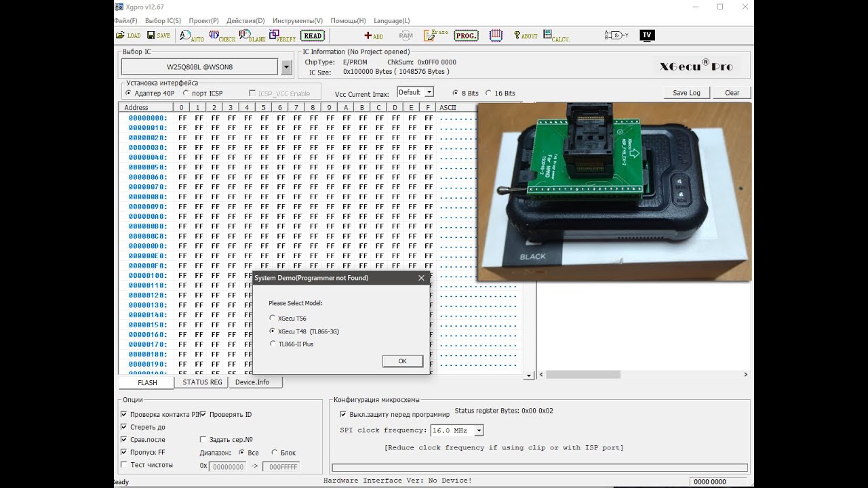Image resolution: width=868 pixels, height=488 pixels.
Task: Click the log panel horizontal scrollbar thumb
Action: [583, 375]
